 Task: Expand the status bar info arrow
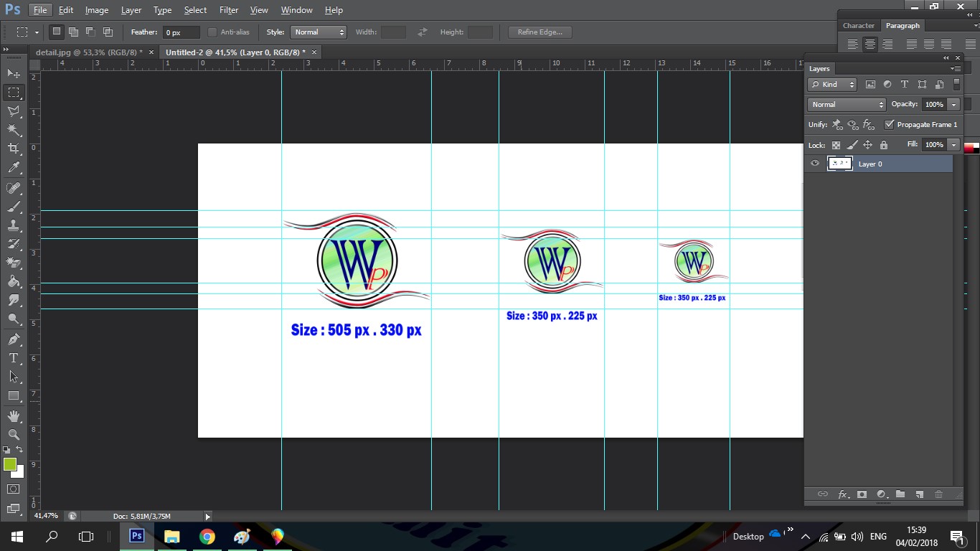click(208, 516)
